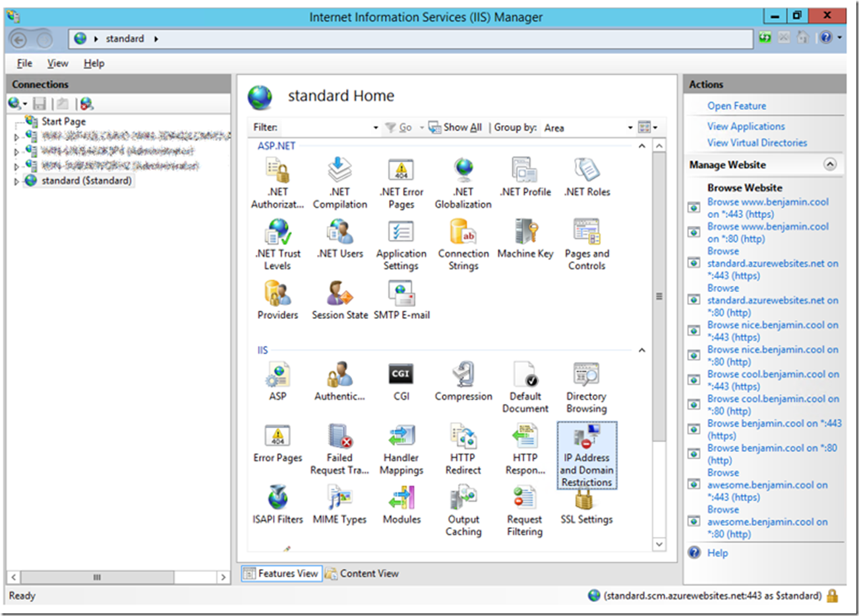Click the Back navigation arrow button
The height and width of the screenshot is (616, 859).
pyautogui.click(x=19, y=40)
